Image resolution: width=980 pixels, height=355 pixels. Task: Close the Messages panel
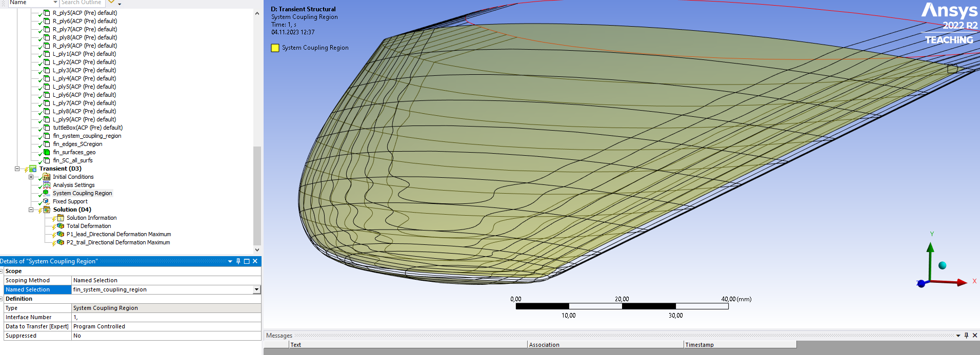pos(975,336)
